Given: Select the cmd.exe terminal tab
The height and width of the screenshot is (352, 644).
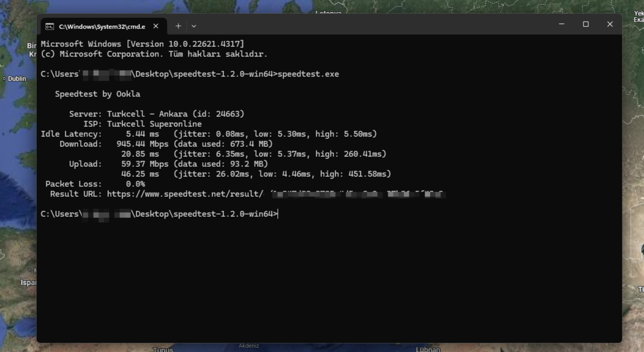Looking at the screenshot, I should point(104,26).
